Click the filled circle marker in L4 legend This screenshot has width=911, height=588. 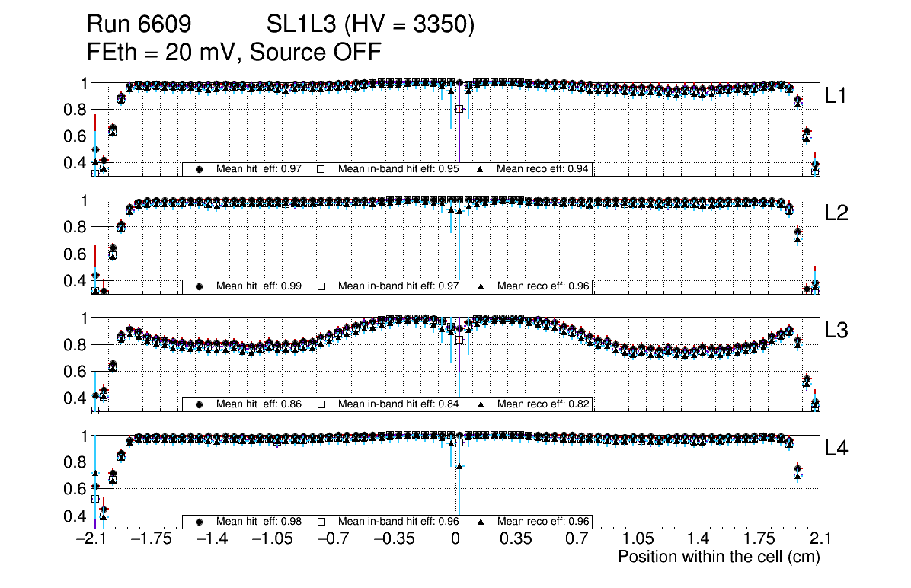click(x=200, y=522)
